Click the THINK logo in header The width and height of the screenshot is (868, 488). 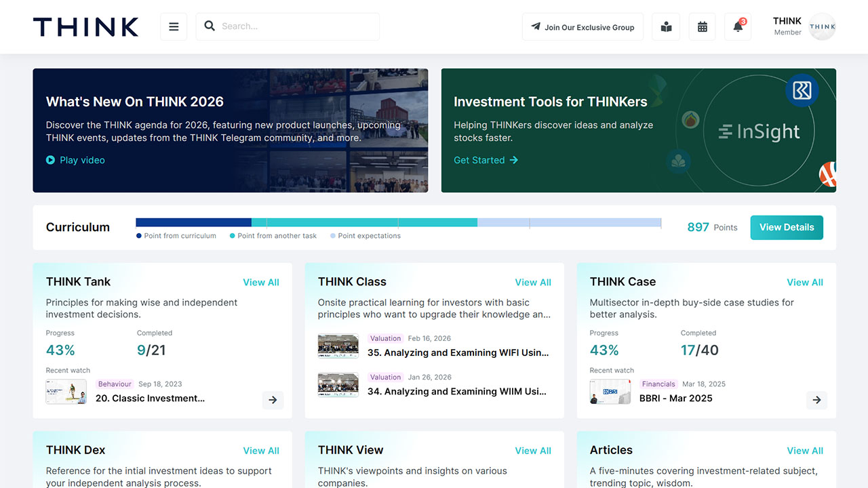pos(86,27)
